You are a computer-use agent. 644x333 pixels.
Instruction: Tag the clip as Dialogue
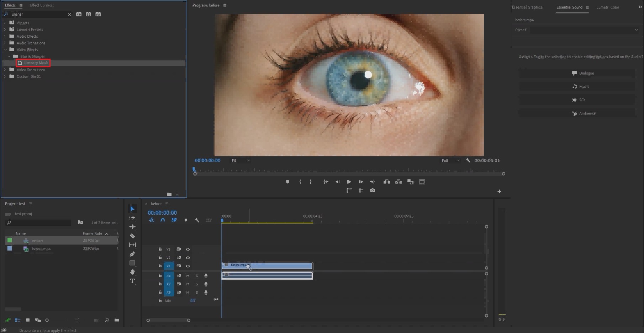point(577,73)
